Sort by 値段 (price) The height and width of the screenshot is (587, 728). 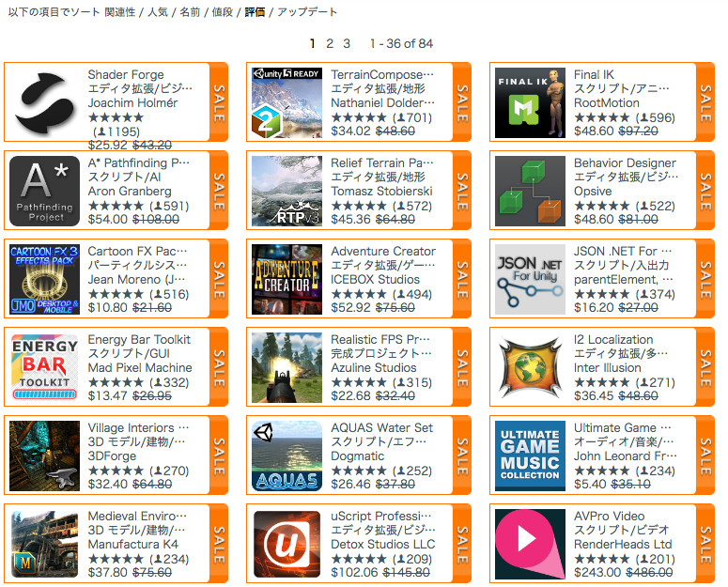[x=222, y=12]
